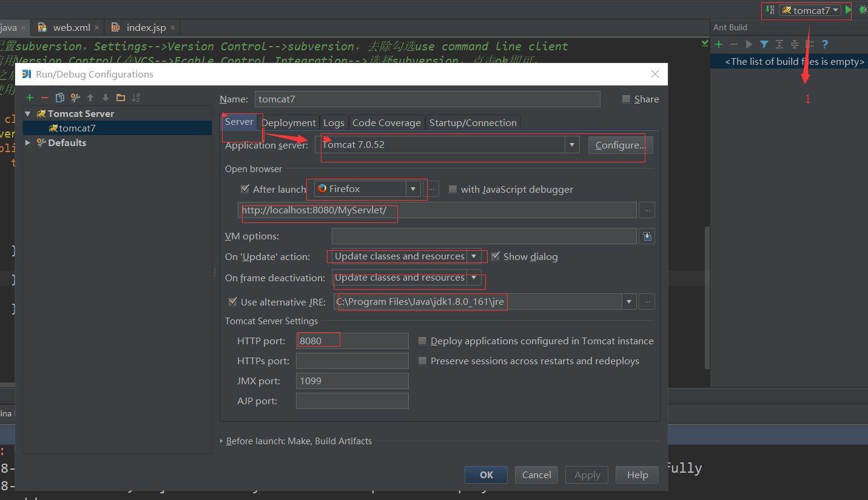Add a new run configuration with the plus icon
Screen dimensions: 868x500
(29, 98)
